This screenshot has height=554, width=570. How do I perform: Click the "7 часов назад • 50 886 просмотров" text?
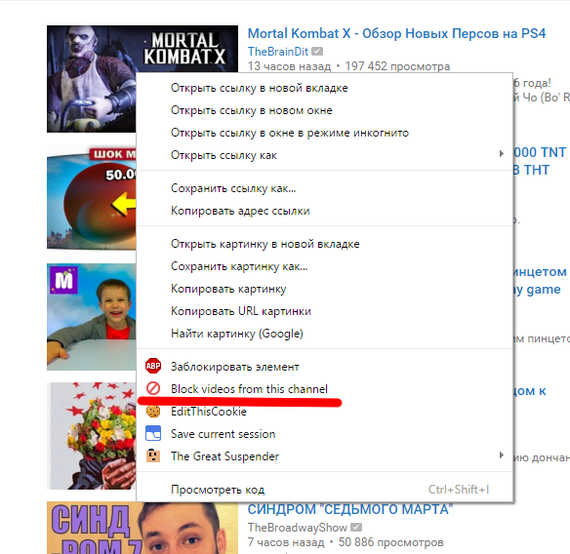pos(345,542)
